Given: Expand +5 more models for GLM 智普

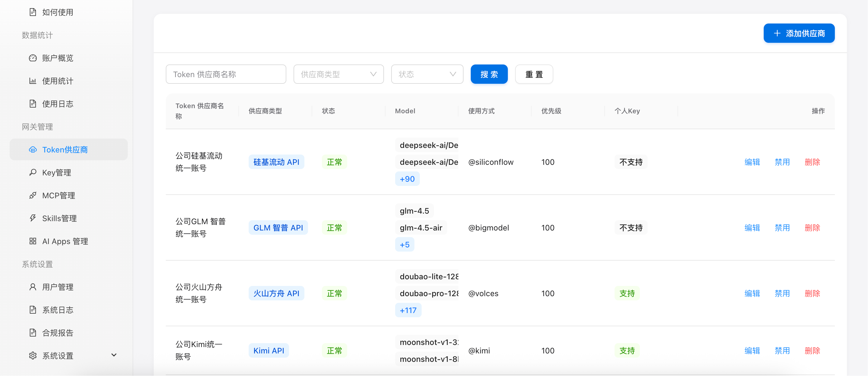Looking at the screenshot, I should [x=404, y=245].
